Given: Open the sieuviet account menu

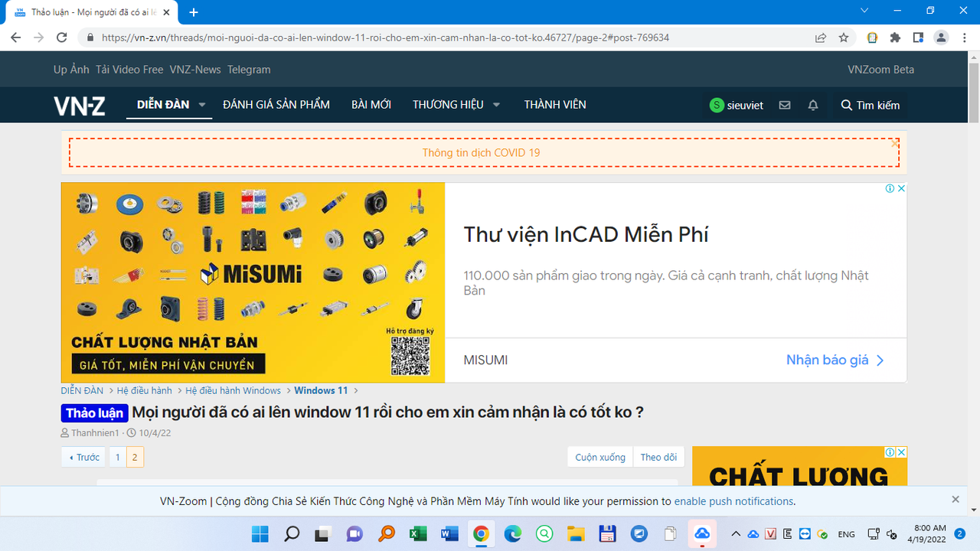Looking at the screenshot, I should pos(737,106).
